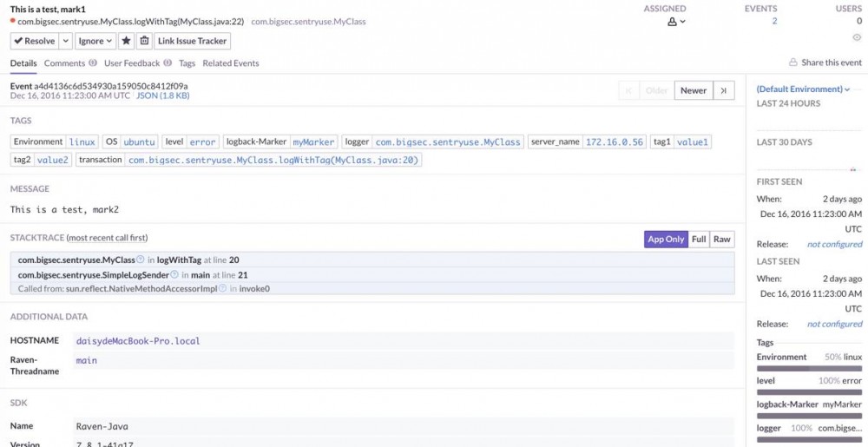Screen dimensions: 868x447
Task: Click logback-Marker value myMarker
Action: [313, 142]
